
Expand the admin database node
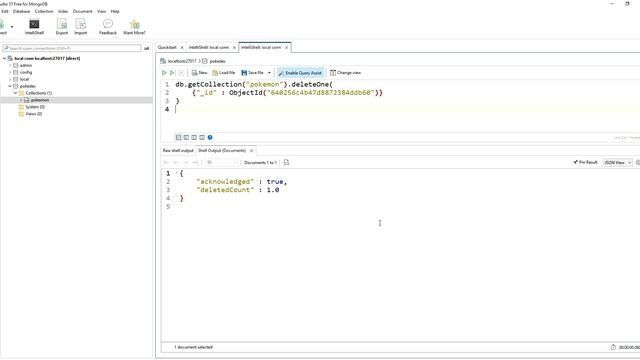[10, 65]
